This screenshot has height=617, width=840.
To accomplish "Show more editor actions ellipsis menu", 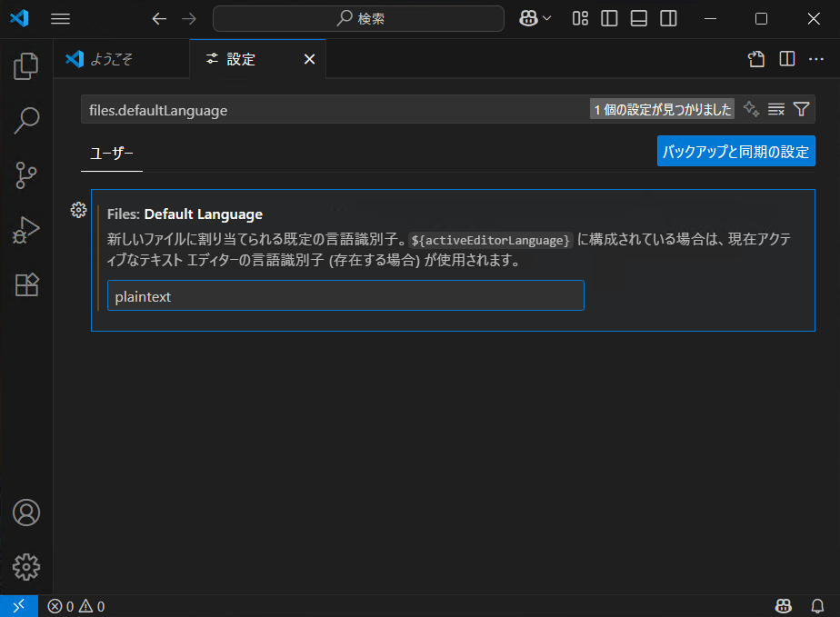I will (815, 59).
